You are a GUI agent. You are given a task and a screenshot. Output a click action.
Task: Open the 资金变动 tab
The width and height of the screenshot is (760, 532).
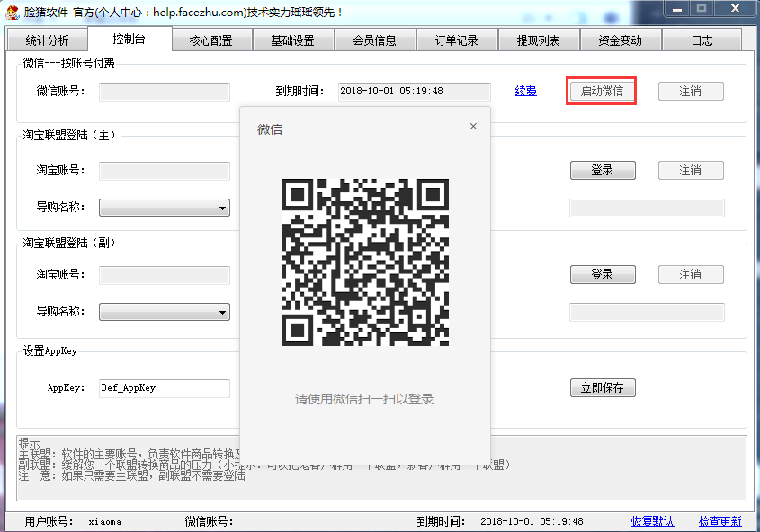pos(621,40)
